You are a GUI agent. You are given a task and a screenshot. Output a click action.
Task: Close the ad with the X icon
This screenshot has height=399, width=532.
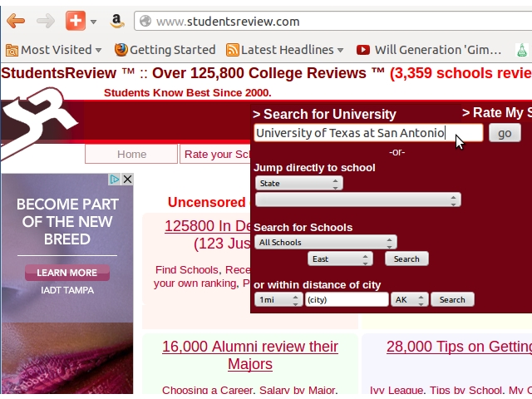(127, 180)
